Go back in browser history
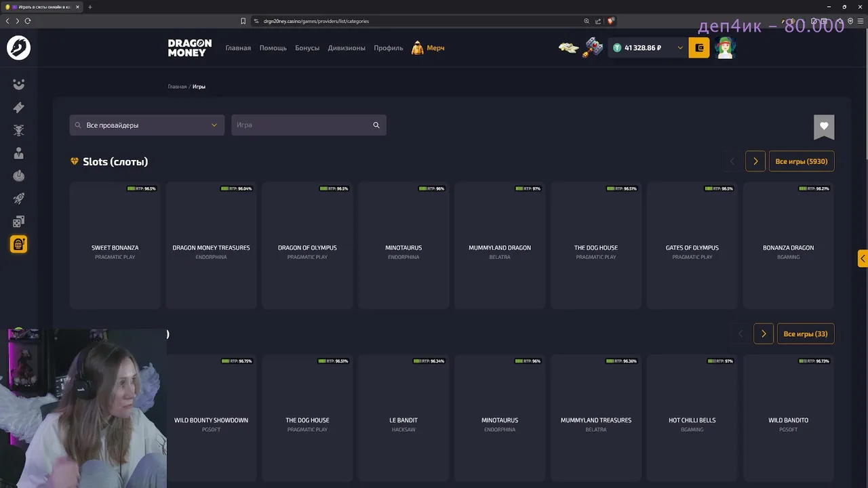Viewport: 868px width, 488px height. [x=7, y=21]
